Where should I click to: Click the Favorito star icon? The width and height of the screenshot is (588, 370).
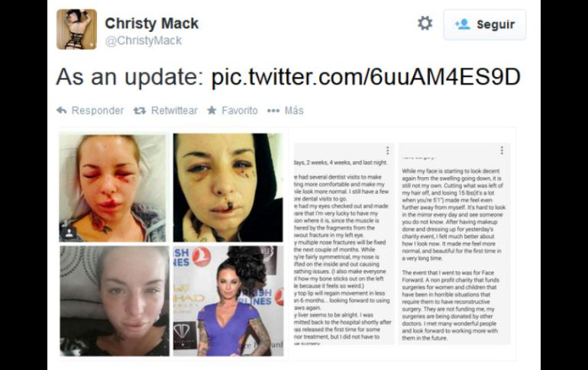coord(212,110)
